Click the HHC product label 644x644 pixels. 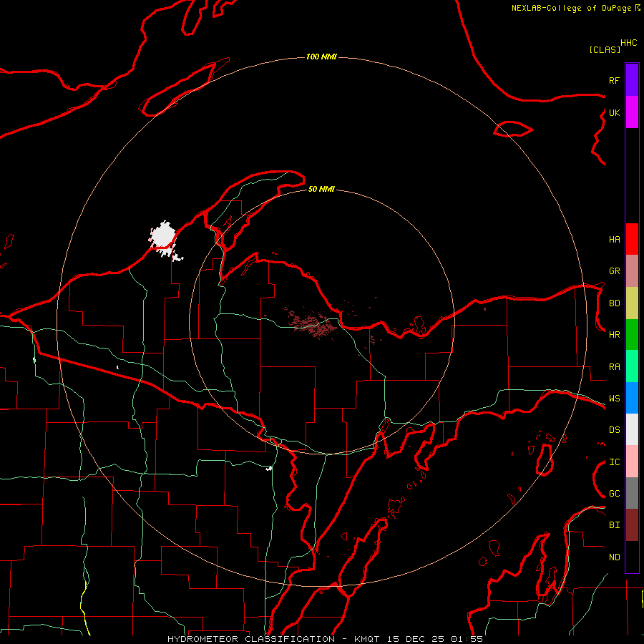(629, 43)
